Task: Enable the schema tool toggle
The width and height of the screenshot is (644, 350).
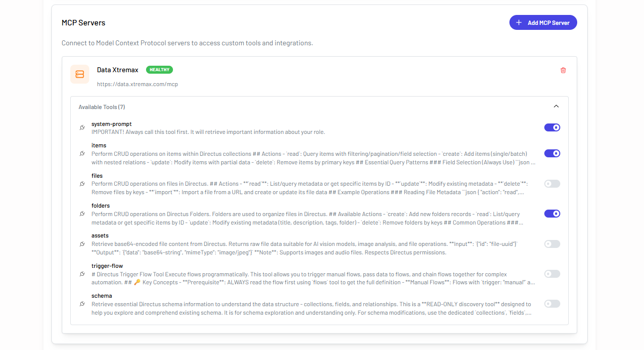Action: [x=552, y=304]
